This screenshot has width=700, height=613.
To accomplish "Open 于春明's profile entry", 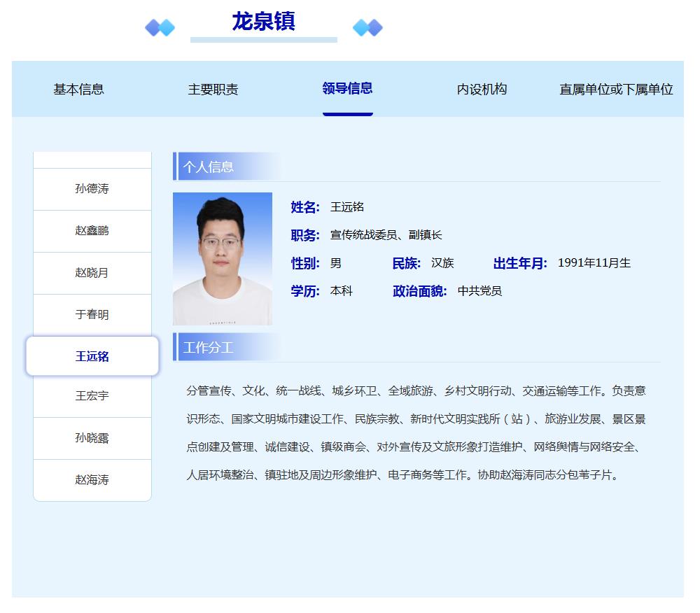I will (92, 315).
